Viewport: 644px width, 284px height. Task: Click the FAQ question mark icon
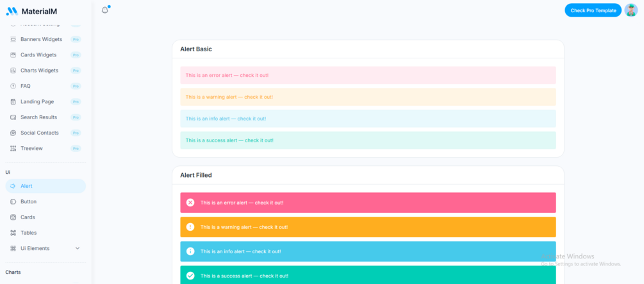pyautogui.click(x=13, y=86)
